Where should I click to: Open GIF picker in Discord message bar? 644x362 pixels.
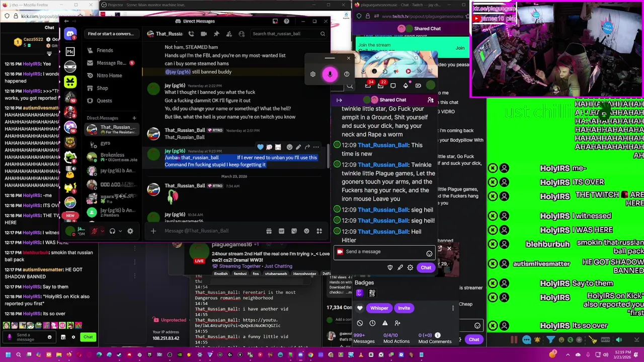(x=281, y=231)
